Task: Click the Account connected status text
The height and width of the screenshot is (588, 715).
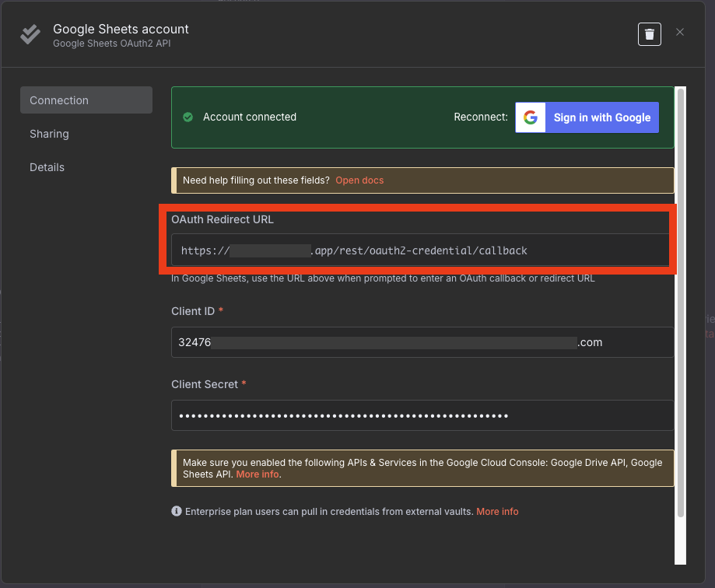Action: click(x=250, y=117)
